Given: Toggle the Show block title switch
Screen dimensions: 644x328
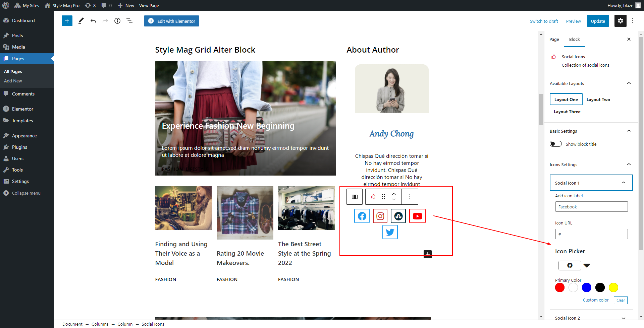Looking at the screenshot, I should 556,144.
